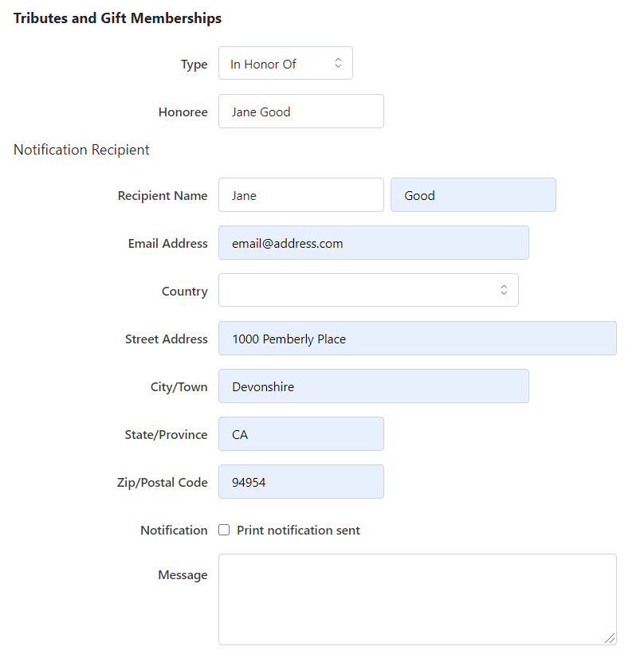Click the Street Address field

click(418, 338)
